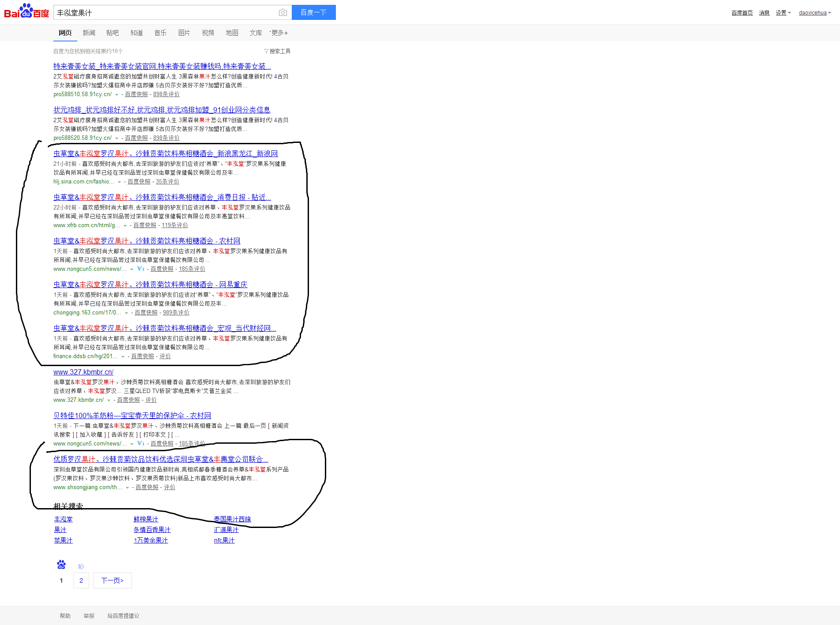Viewport: 840px width, 625px height.
Task: Open related search 多情百香果汁
Action: 152,530
